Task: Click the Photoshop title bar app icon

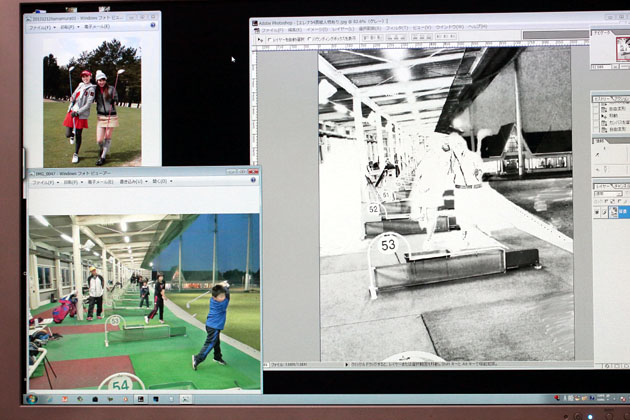Action: 255,23
